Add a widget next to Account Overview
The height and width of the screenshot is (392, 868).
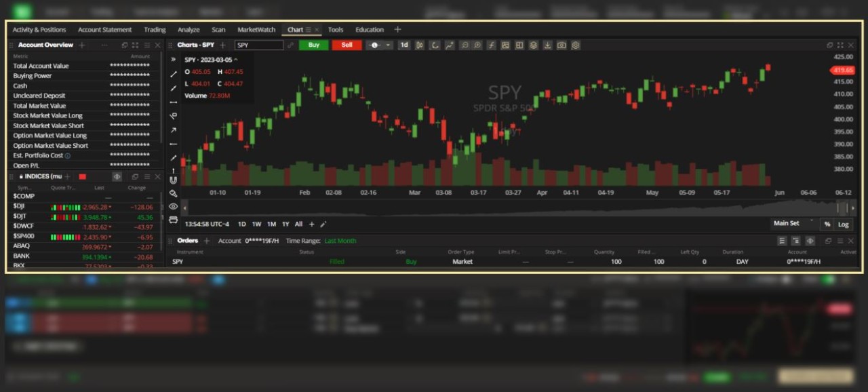coord(82,45)
